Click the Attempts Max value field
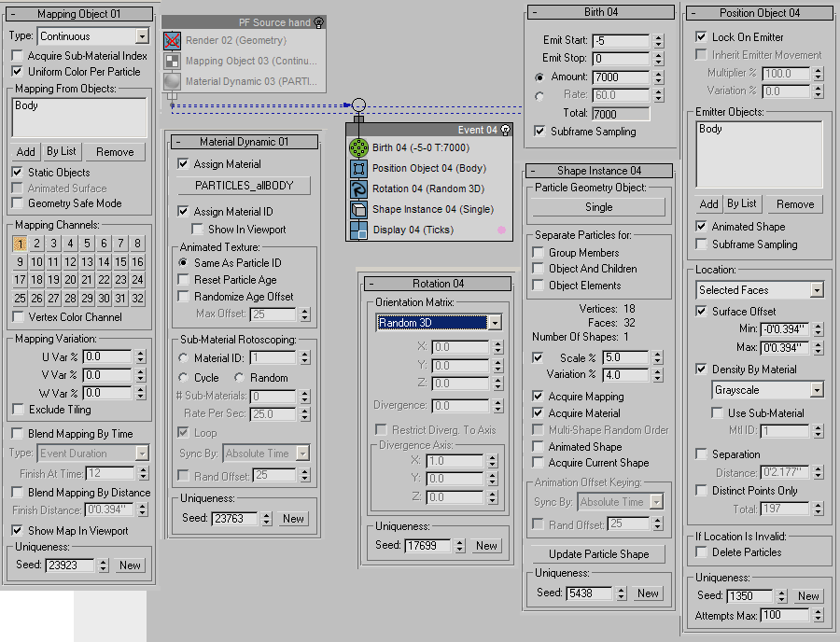 click(784, 616)
